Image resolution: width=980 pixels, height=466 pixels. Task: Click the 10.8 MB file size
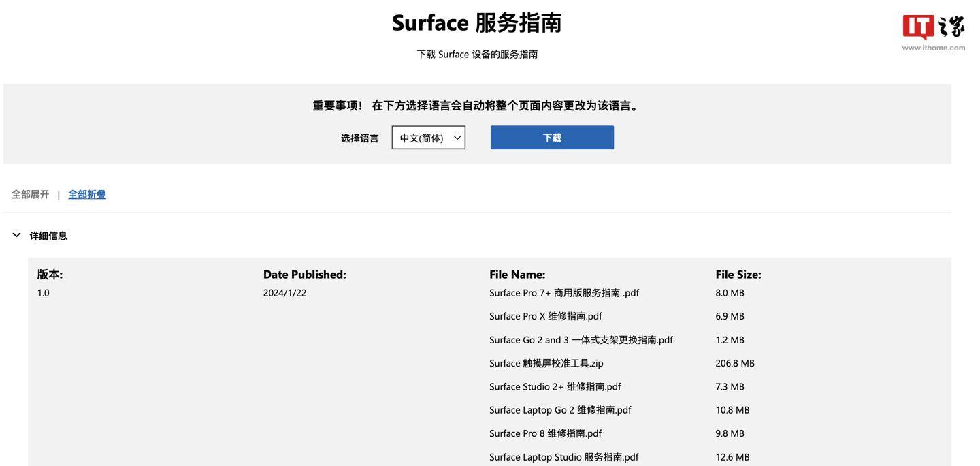point(732,409)
